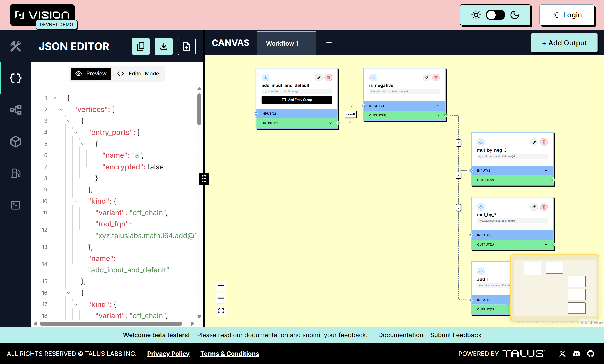Edit the mul_by_7 node
This screenshot has height=364, width=604.
pyautogui.click(x=534, y=207)
